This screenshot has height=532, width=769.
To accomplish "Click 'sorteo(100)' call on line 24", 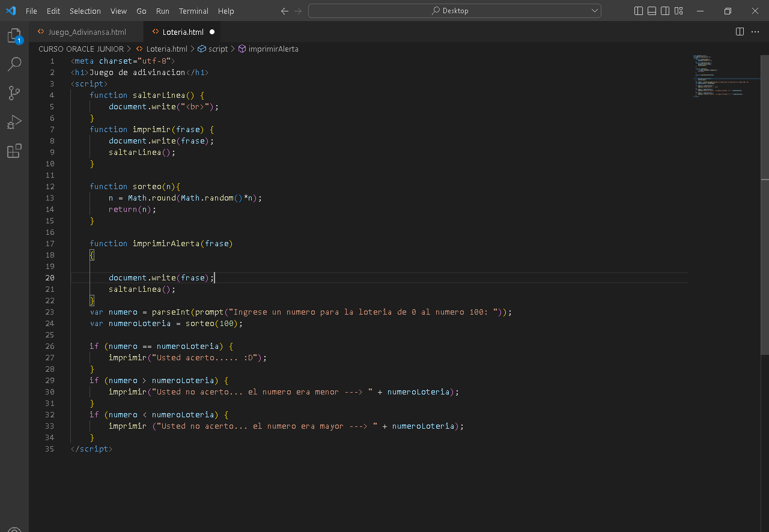I will (x=211, y=323).
